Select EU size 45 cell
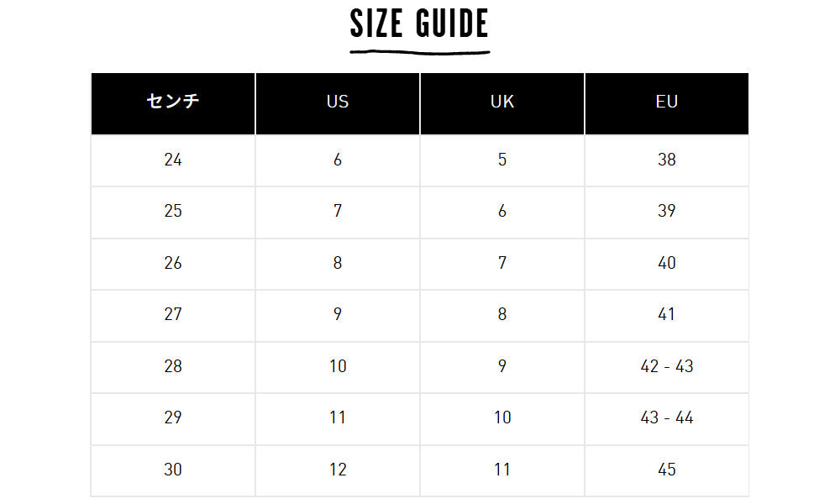 click(667, 470)
